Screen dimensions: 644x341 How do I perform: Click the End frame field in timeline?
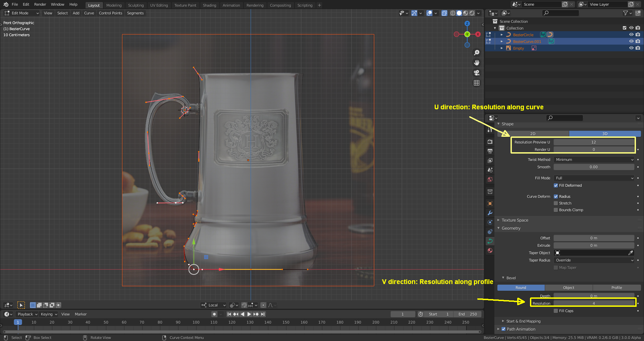pos(468,314)
